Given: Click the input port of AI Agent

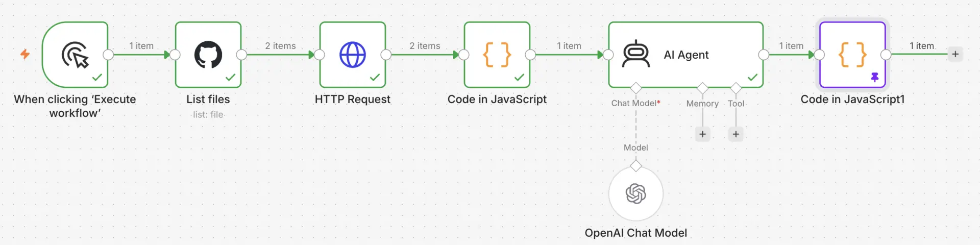Looking at the screenshot, I should [608, 55].
